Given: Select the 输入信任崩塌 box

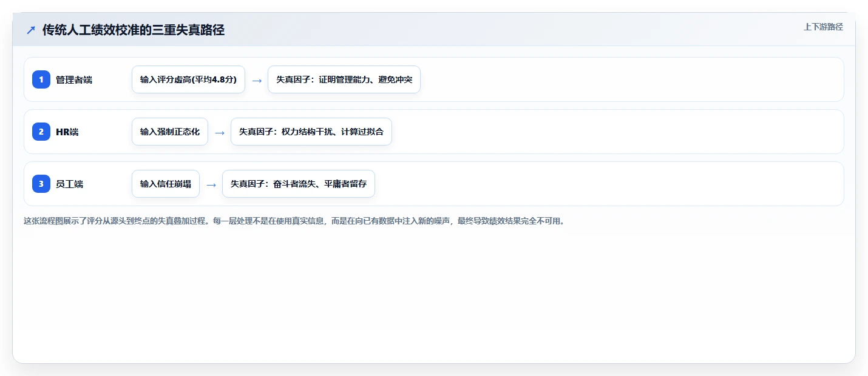Looking at the screenshot, I should point(166,184).
